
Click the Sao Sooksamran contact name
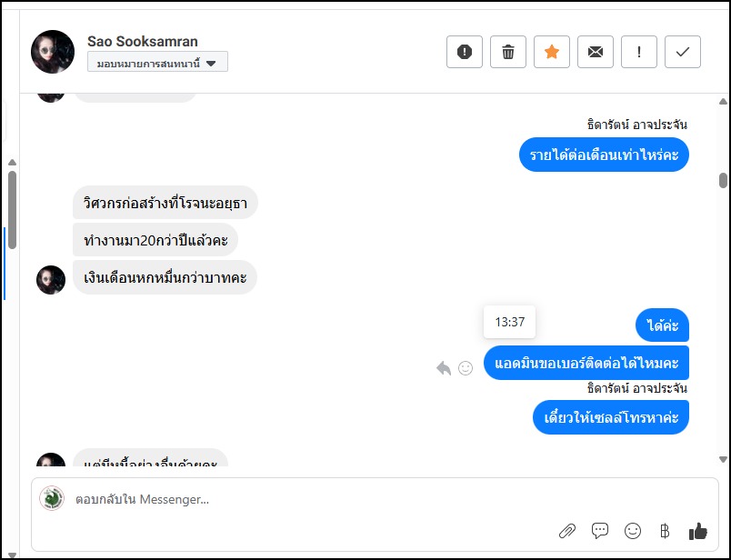[x=143, y=41]
